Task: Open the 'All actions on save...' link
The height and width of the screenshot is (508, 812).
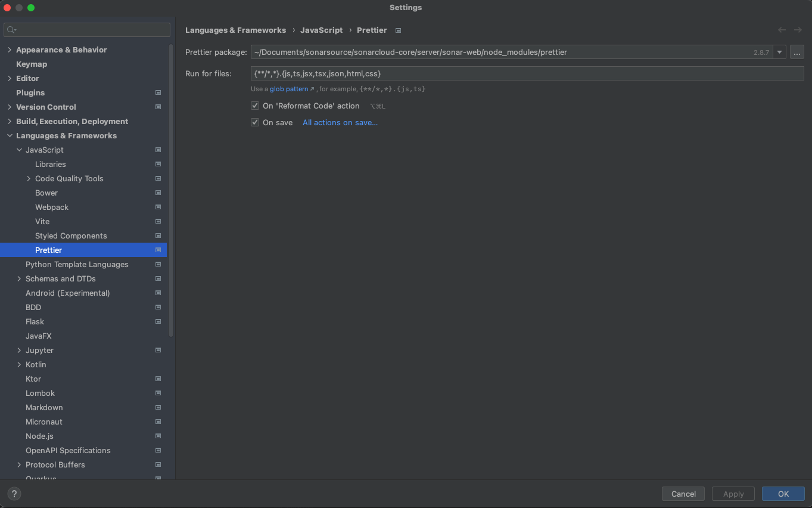Action: click(340, 122)
